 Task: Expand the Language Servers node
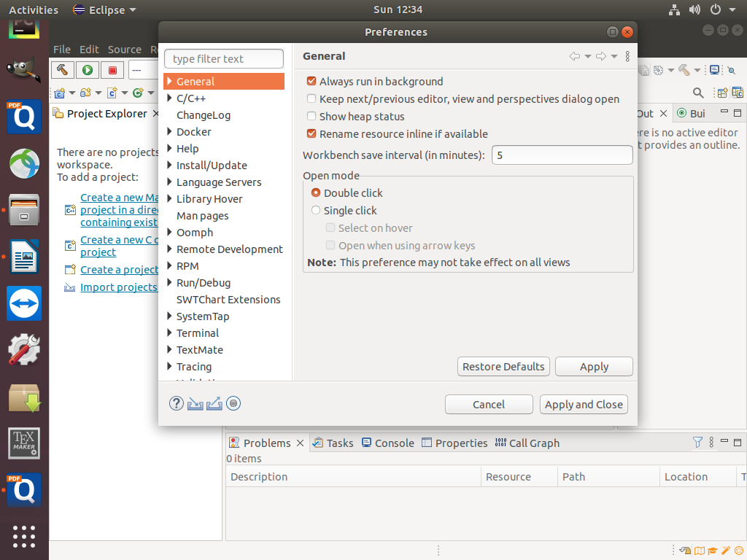169,182
